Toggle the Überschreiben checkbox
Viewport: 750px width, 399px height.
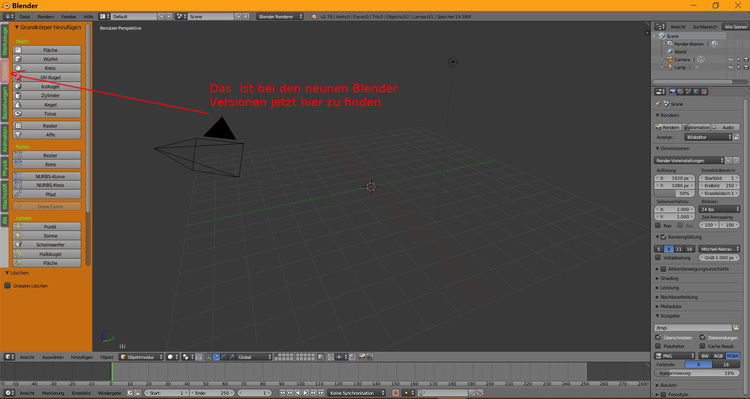click(658, 337)
